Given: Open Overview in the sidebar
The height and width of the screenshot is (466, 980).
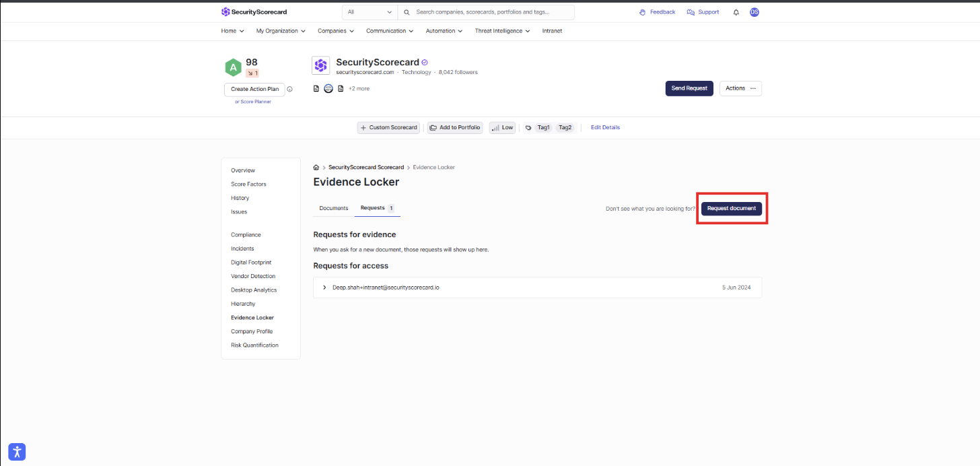Looking at the screenshot, I should coord(243,170).
